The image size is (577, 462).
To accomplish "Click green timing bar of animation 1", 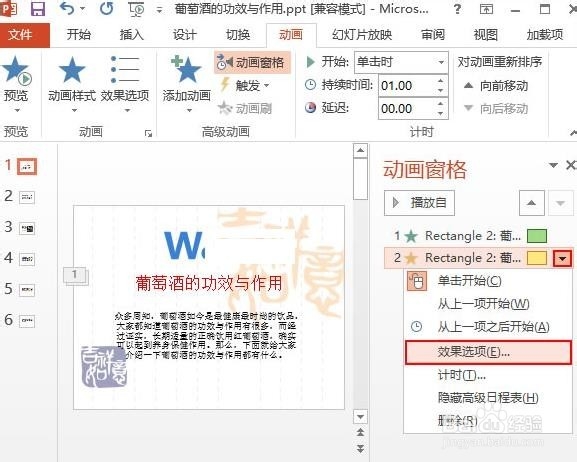I will (x=537, y=236).
